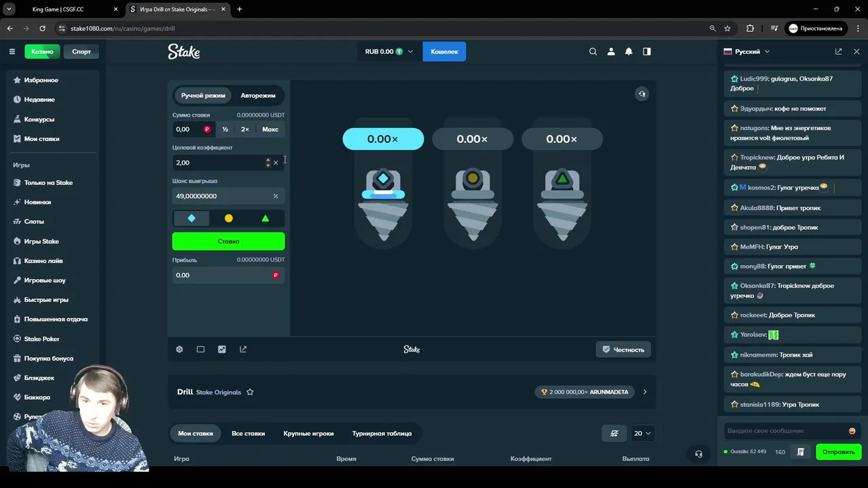The width and height of the screenshot is (868, 488).
Task: Toggle theatre mode rectangle icon
Action: pos(201,349)
